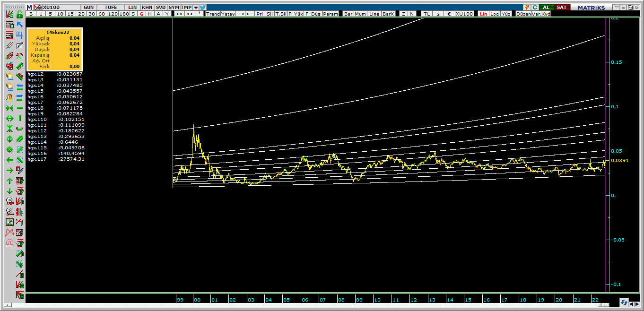This screenshot has height=311, width=644.
Task: Click scroll-left arrow at bottom right corner
Action: pos(632,303)
